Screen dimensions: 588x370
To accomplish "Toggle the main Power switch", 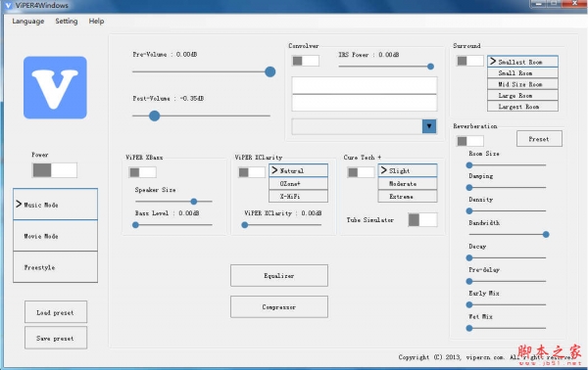I will pyautogui.click(x=55, y=170).
